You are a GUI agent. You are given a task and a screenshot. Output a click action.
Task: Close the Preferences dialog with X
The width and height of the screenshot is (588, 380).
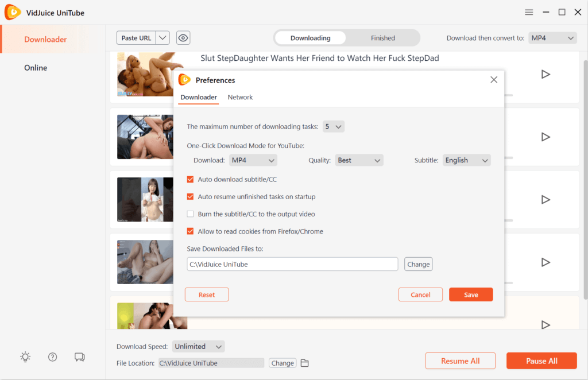pos(494,79)
